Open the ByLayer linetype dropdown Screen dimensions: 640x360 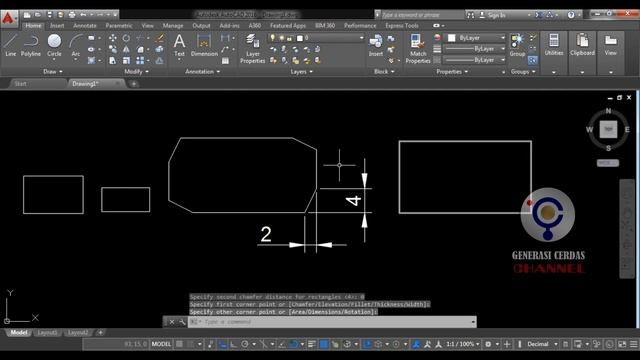[475, 60]
